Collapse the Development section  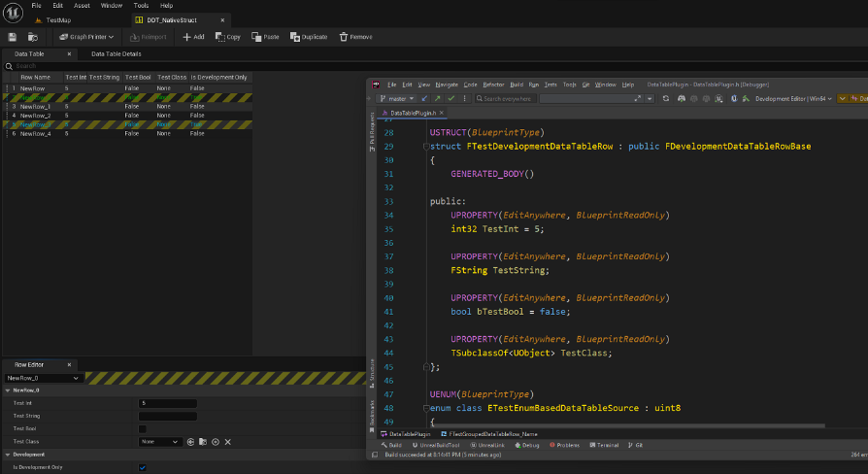8,455
